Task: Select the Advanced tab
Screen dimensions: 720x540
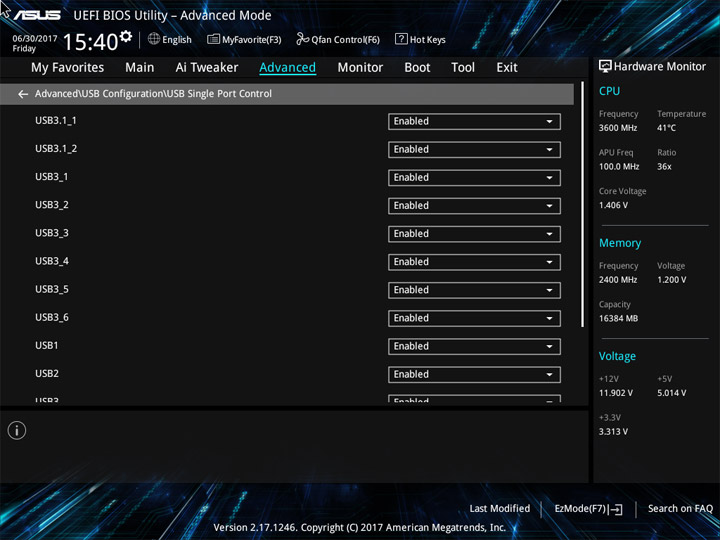Action: click(287, 68)
